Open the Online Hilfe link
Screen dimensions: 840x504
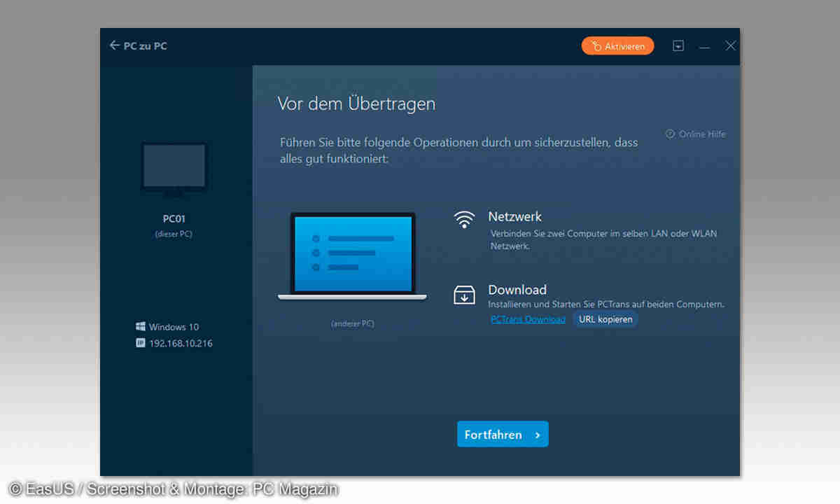[695, 134]
